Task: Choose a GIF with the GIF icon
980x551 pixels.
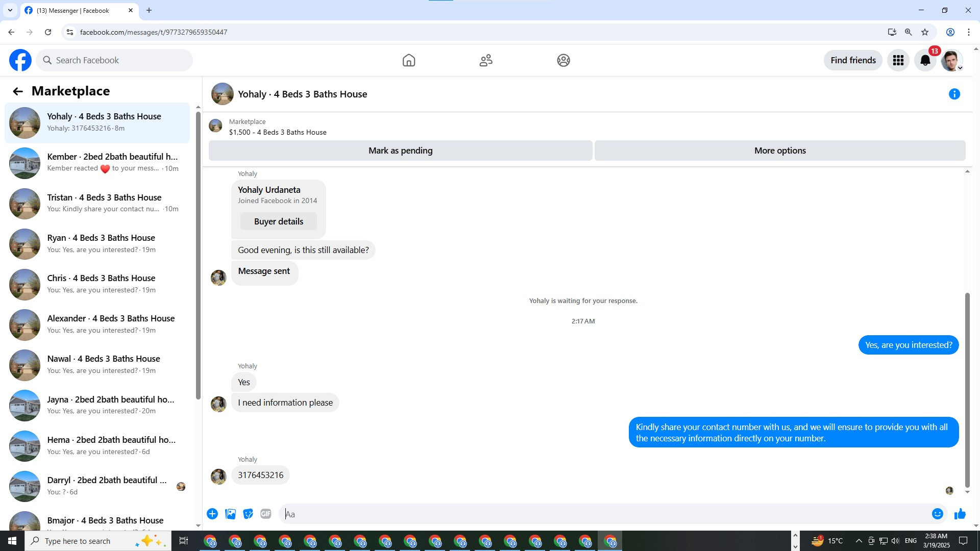Action: [x=266, y=514]
